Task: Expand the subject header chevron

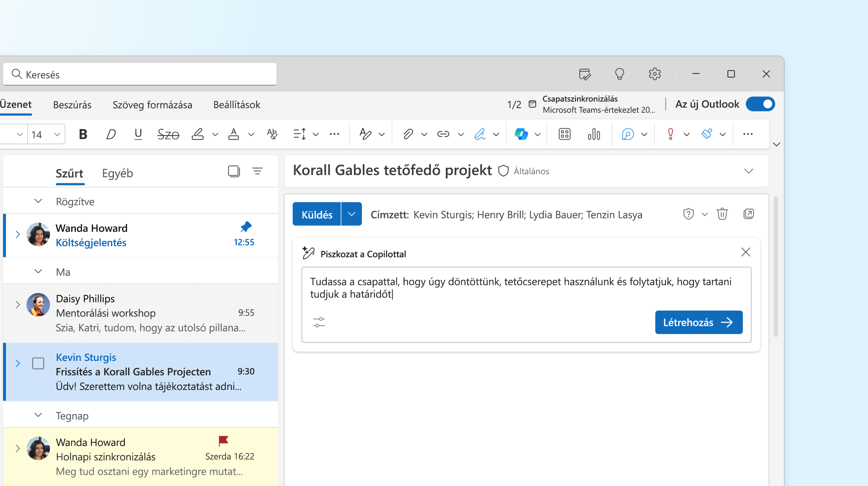Action: [x=749, y=171]
